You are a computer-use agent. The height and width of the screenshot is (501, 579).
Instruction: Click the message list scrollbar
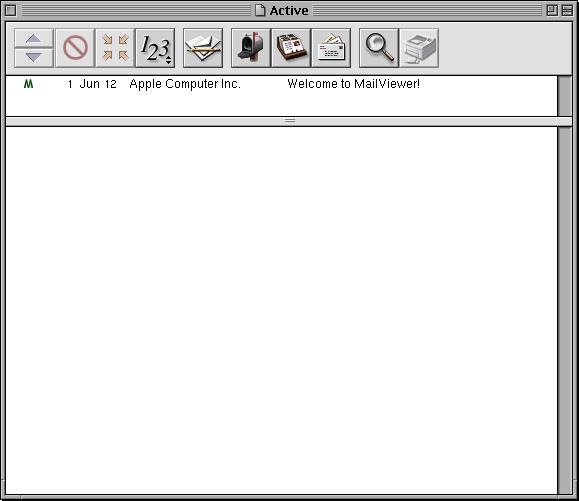coord(565,96)
